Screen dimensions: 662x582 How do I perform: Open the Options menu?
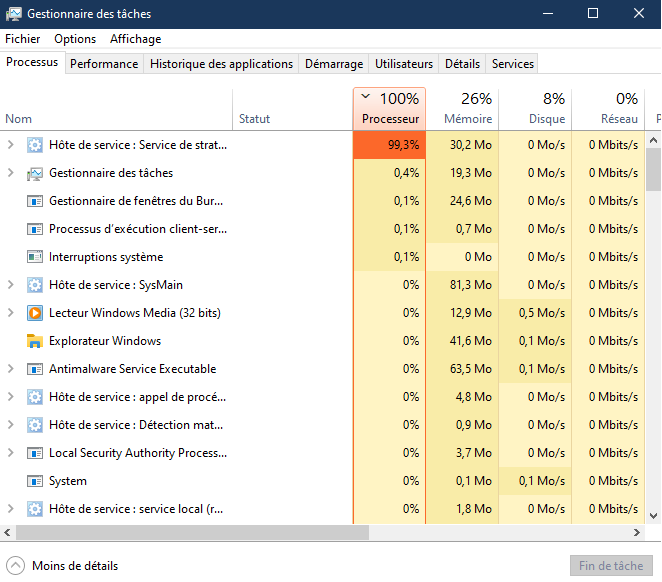[x=75, y=39]
